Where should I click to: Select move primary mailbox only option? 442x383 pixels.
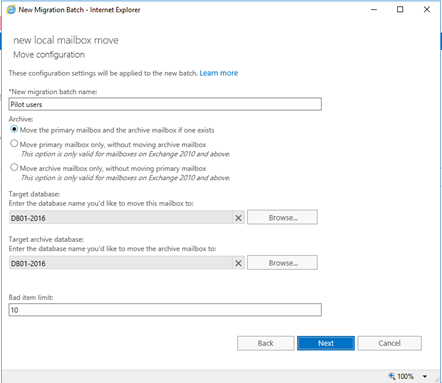14,144
